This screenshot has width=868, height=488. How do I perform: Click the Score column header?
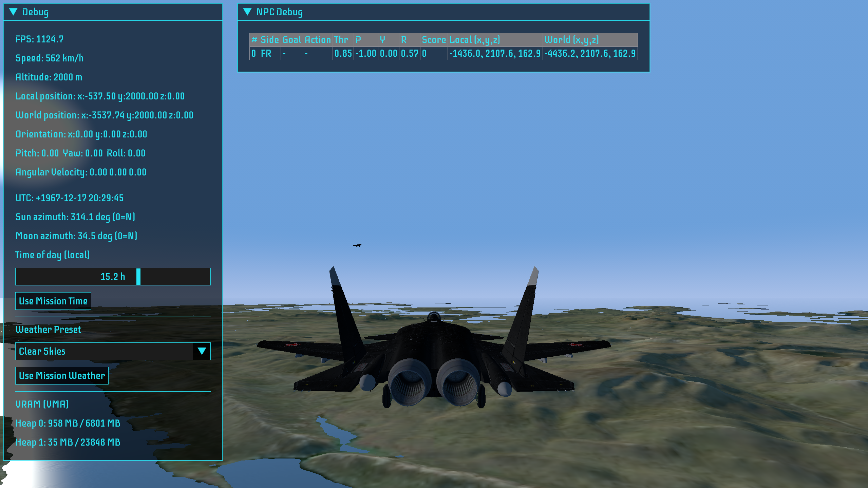point(434,40)
